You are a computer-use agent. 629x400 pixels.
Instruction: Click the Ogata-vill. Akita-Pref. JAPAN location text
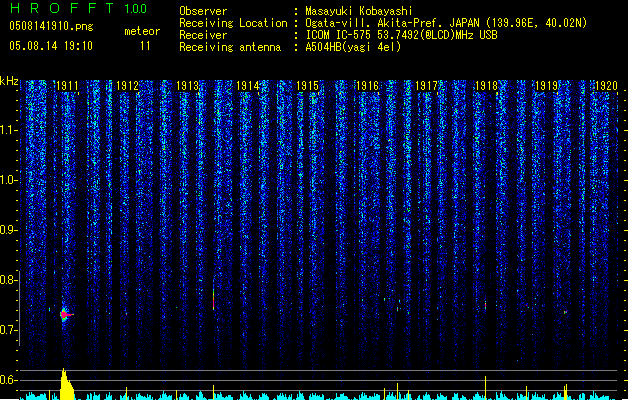[x=446, y=23]
